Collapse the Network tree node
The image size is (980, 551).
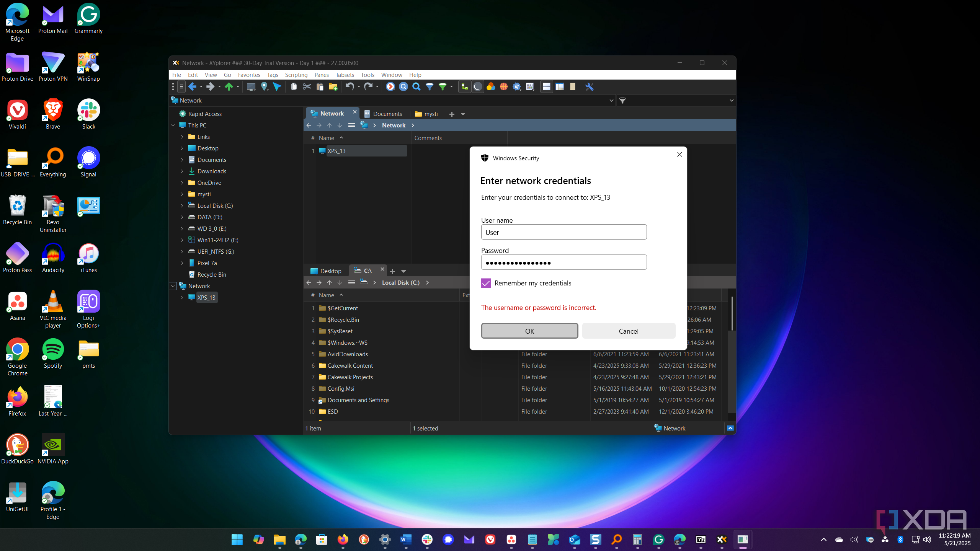173,286
